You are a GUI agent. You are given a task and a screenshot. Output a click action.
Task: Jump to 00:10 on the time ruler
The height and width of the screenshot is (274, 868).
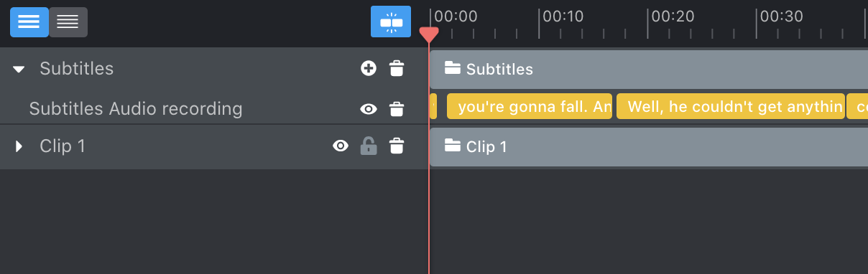tap(563, 16)
